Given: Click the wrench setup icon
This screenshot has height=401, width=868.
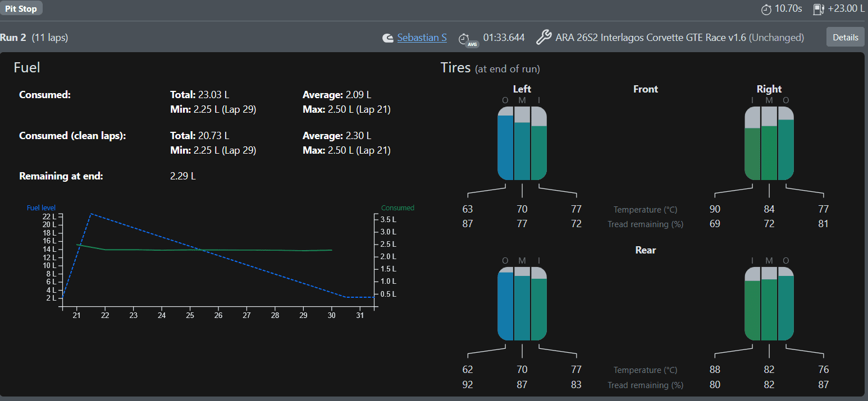Looking at the screenshot, I should pos(543,38).
